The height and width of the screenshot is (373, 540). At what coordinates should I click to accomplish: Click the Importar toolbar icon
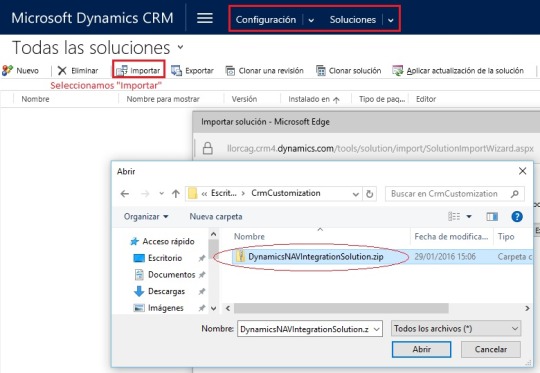(122, 71)
